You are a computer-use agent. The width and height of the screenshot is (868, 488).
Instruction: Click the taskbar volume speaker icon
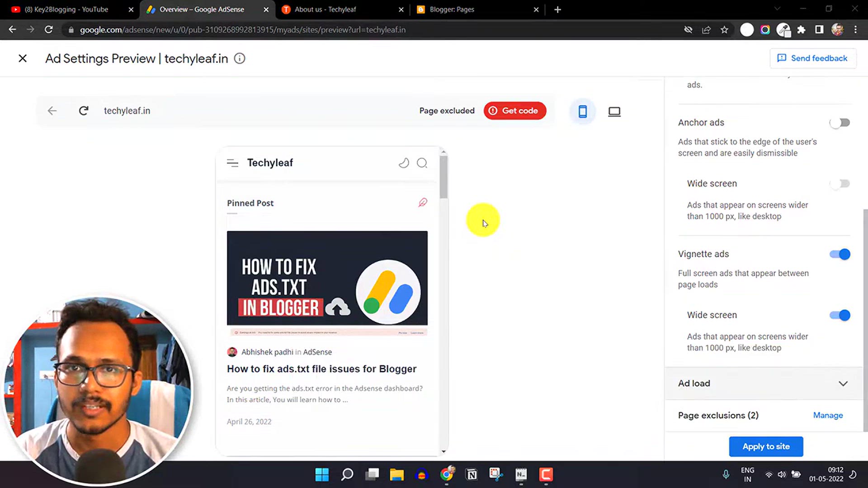pyautogui.click(x=782, y=474)
